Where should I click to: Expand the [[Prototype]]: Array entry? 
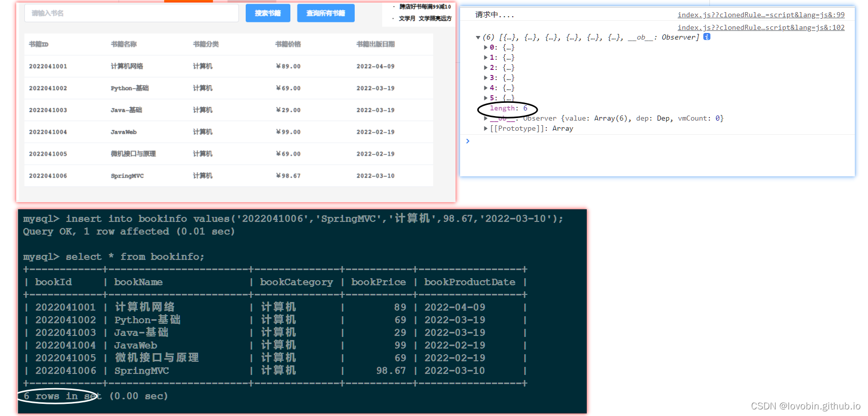[x=485, y=129]
